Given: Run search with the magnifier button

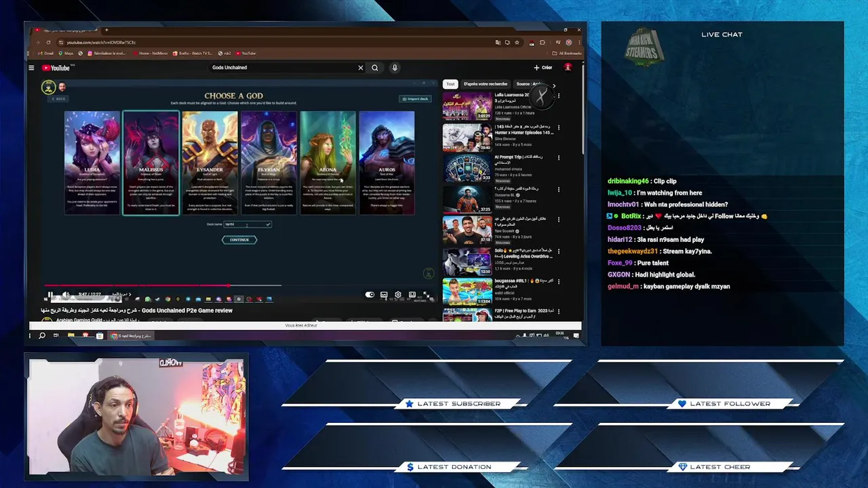Looking at the screenshot, I should pyautogui.click(x=375, y=68).
